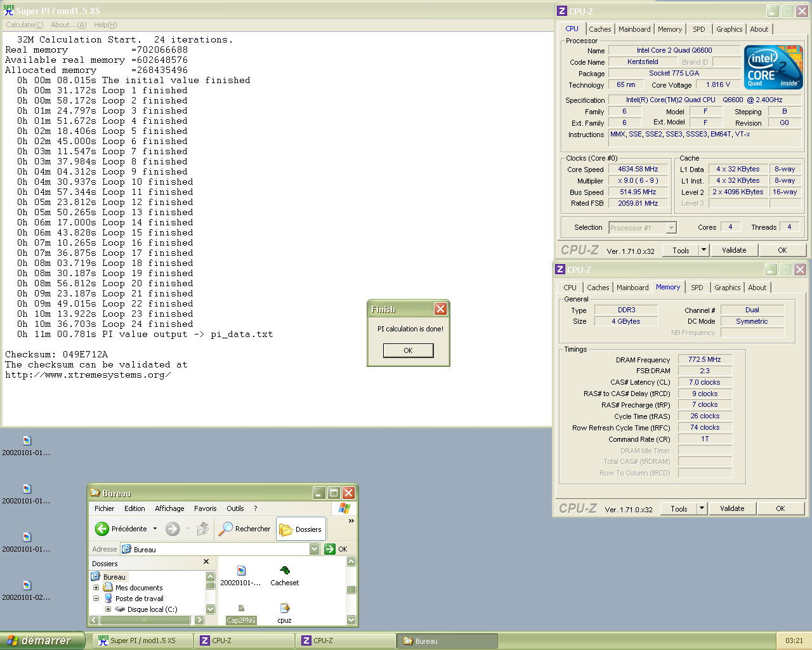Select Mes documents in folder tree
Screen dimensions: 812x650
pos(139,588)
